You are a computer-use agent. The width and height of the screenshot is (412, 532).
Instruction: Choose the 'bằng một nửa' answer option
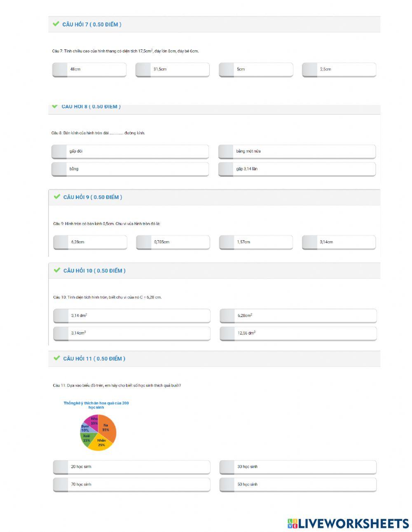(297, 151)
